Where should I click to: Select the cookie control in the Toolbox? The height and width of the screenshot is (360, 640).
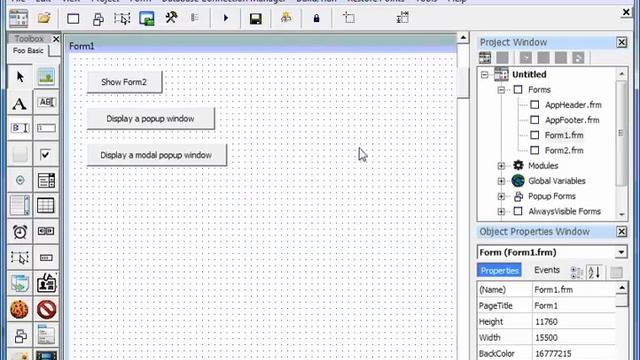pos(20,309)
